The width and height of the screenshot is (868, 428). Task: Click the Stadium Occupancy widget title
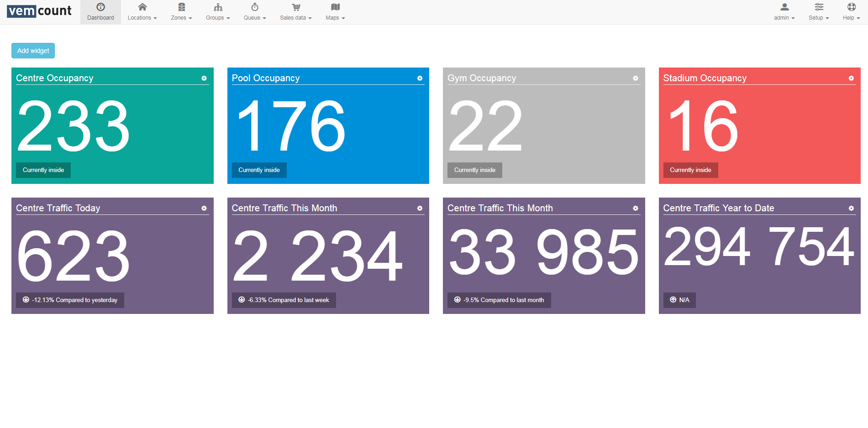pyautogui.click(x=705, y=78)
